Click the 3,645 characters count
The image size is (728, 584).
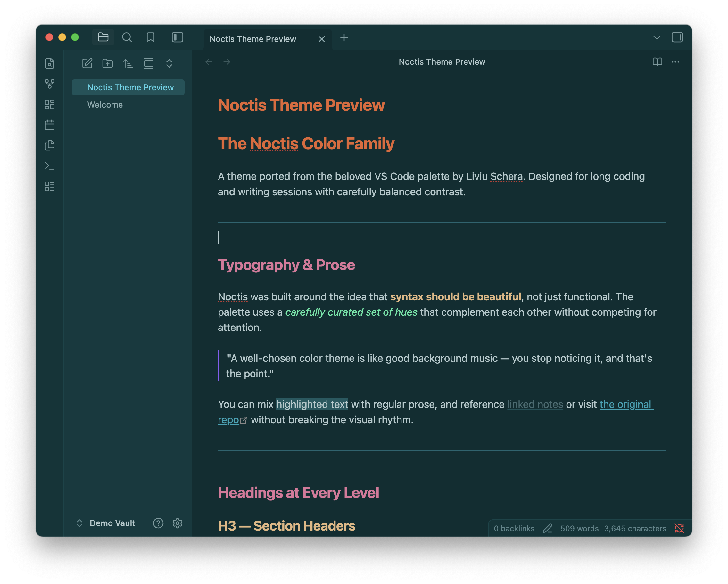[x=635, y=528]
